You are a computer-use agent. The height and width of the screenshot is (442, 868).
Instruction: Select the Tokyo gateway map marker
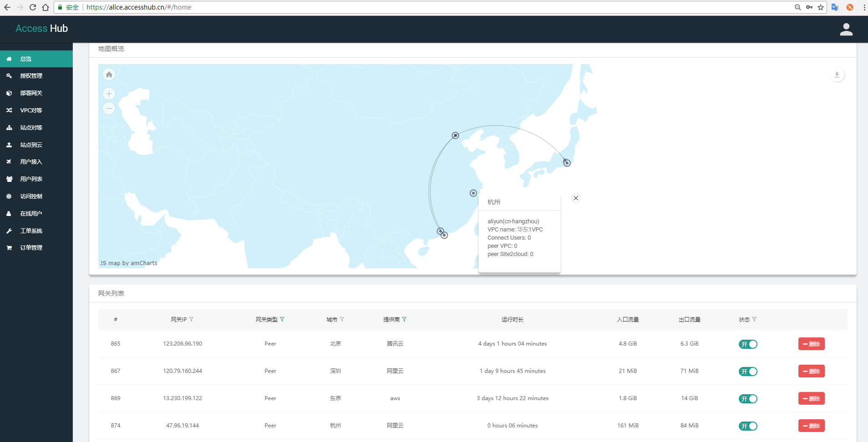point(567,163)
